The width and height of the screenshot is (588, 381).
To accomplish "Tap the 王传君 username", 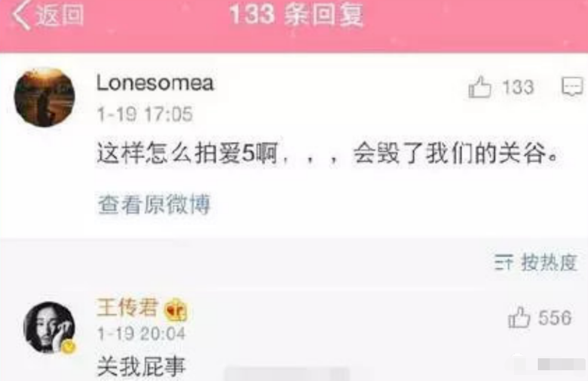I will (127, 308).
